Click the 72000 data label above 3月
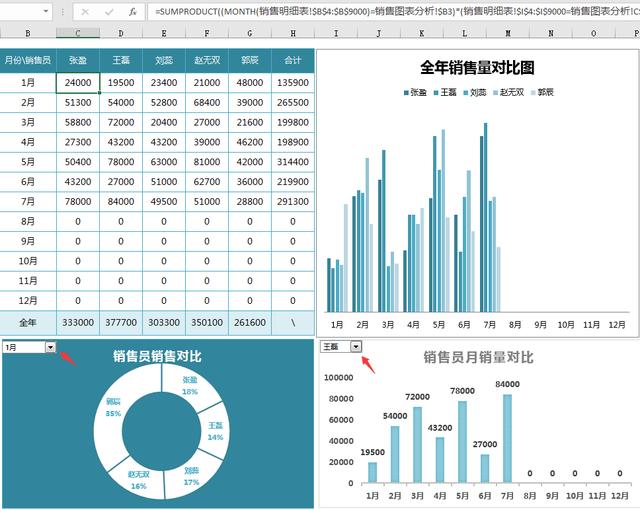This screenshot has height=510, width=640. [x=418, y=397]
